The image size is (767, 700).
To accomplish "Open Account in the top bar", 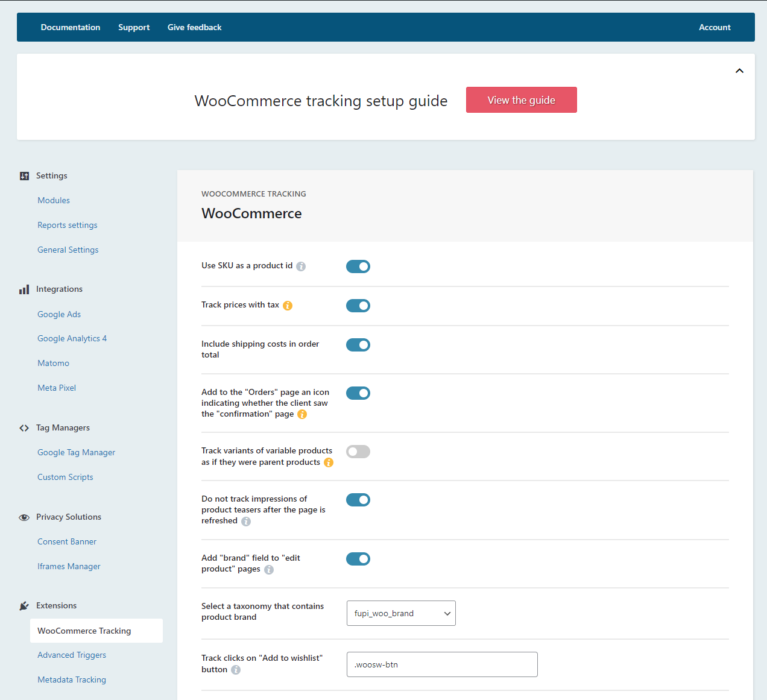I will tap(715, 27).
